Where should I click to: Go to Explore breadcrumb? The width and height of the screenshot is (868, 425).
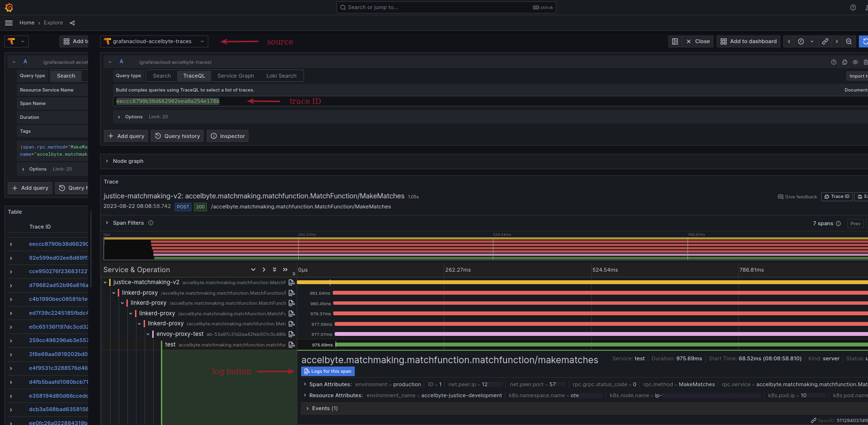click(53, 23)
